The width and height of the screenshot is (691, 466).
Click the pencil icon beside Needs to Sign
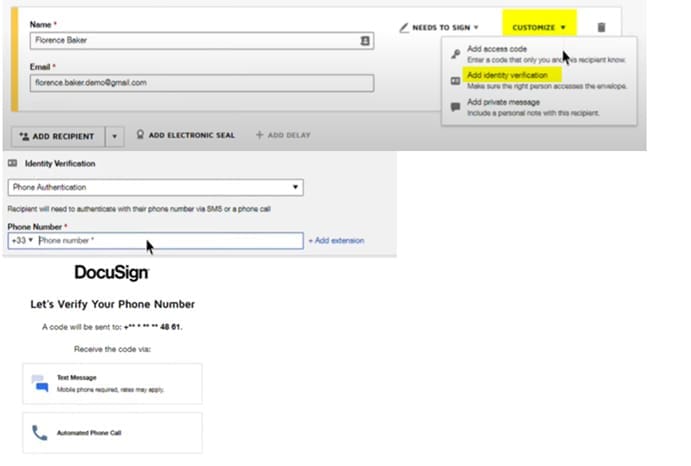point(404,27)
